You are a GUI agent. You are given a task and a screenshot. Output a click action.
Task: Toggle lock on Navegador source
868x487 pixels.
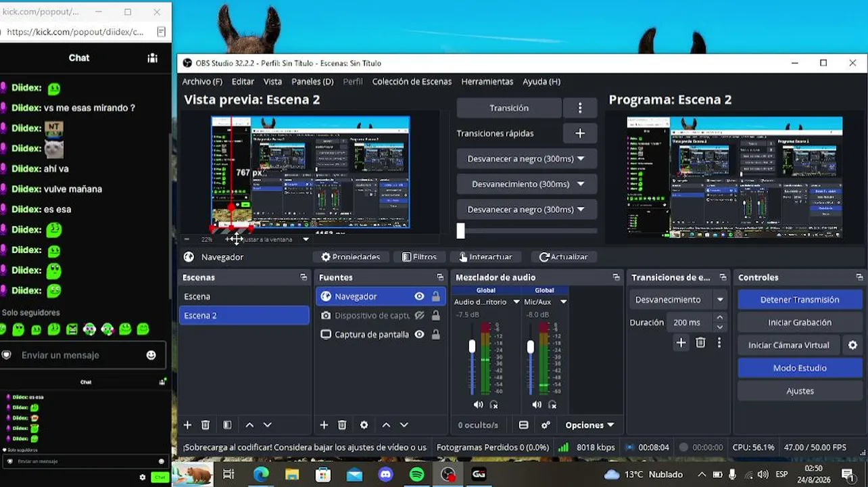(x=436, y=296)
